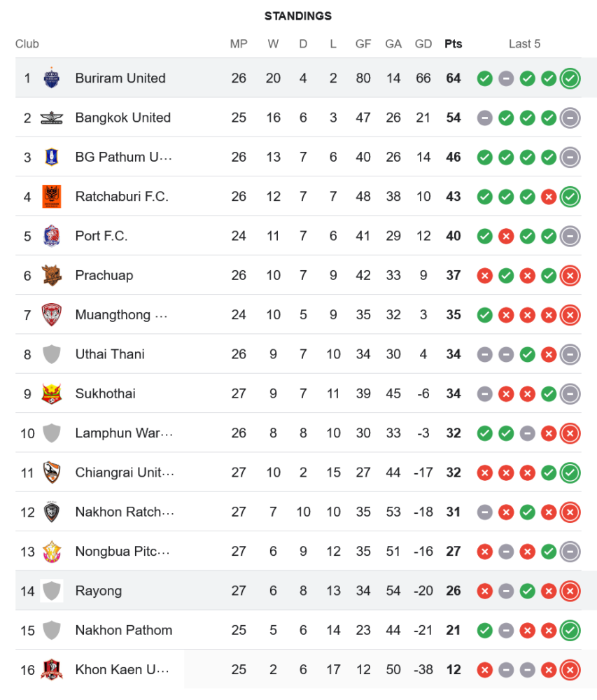The height and width of the screenshot is (700, 597).
Task: Click the Khon Kaen United logo
Action: point(52,670)
